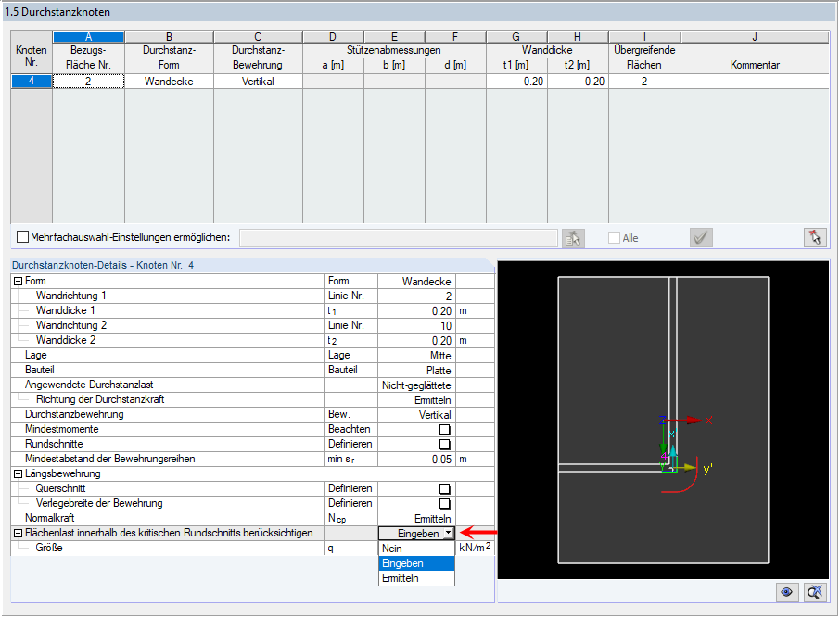Tick the Alle checkbox
This screenshot has height=618, width=840.
pyautogui.click(x=615, y=238)
